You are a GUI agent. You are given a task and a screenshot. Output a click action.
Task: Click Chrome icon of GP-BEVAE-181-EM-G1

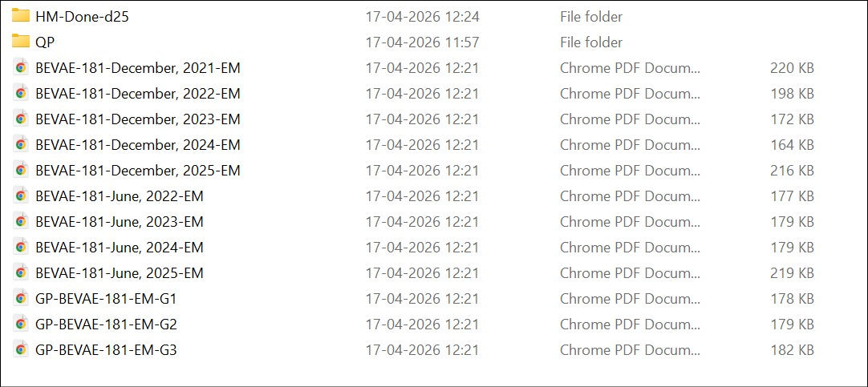(x=21, y=299)
